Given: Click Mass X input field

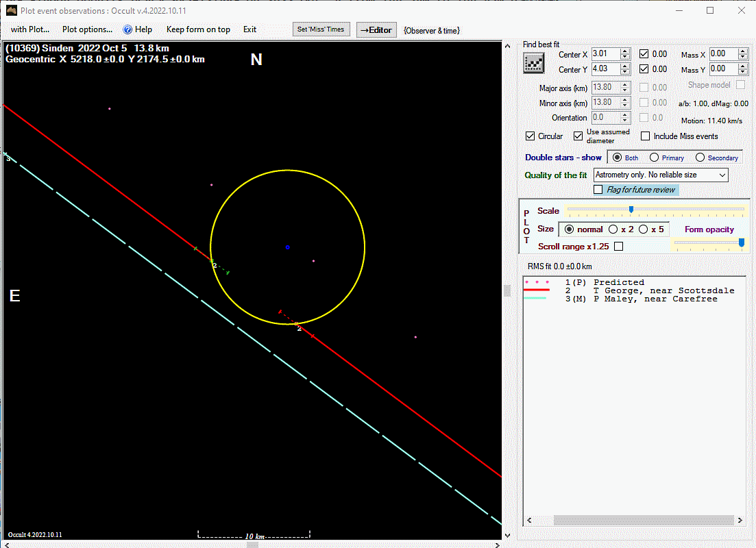Looking at the screenshot, I should point(724,54).
